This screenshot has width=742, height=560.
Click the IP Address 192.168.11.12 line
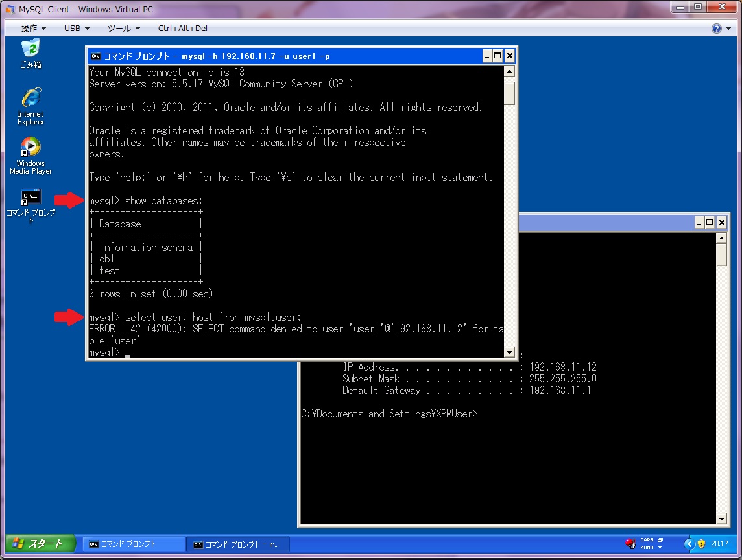point(470,367)
